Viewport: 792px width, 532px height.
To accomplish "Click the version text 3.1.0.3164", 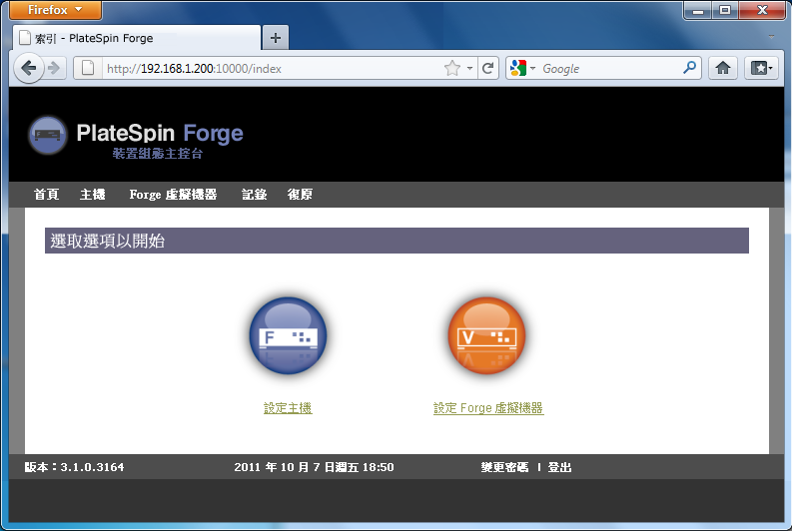I will 93,467.
